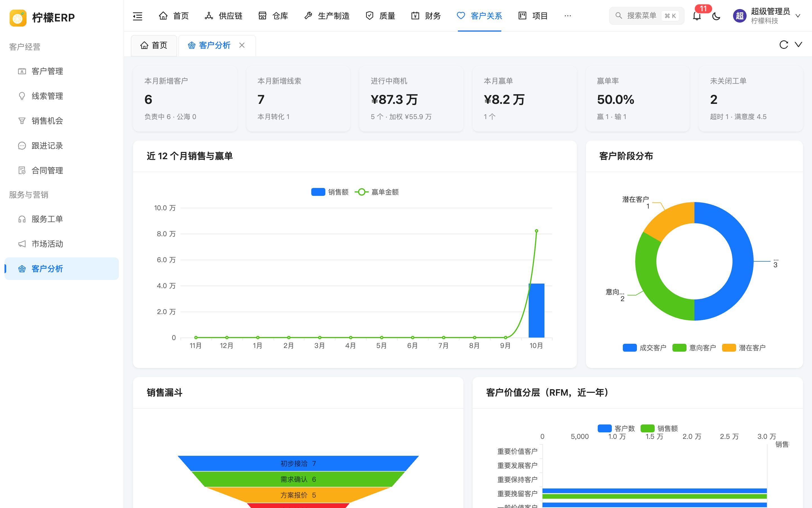
Task: Toggle 潜在客户 legend in donut chart
Action: pos(744,348)
